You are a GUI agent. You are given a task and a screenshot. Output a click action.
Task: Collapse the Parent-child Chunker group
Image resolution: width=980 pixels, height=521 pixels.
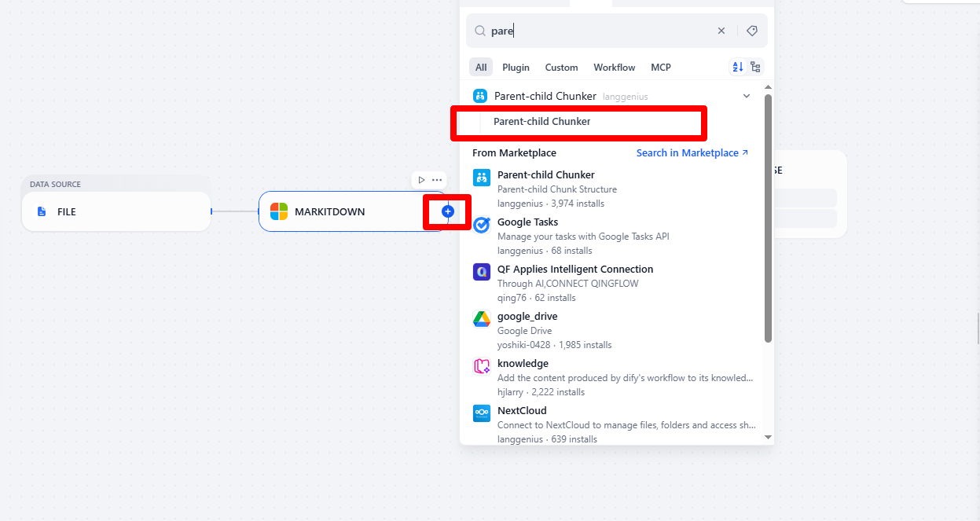point(746,96)
